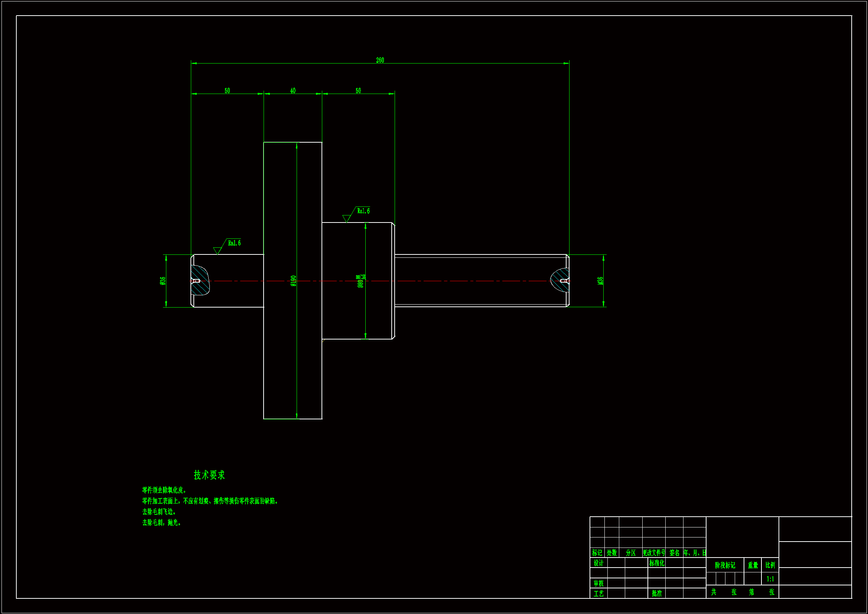Click the 更改文件号 header cell
This screenshot has width=868, height=614.
(654, 553)
